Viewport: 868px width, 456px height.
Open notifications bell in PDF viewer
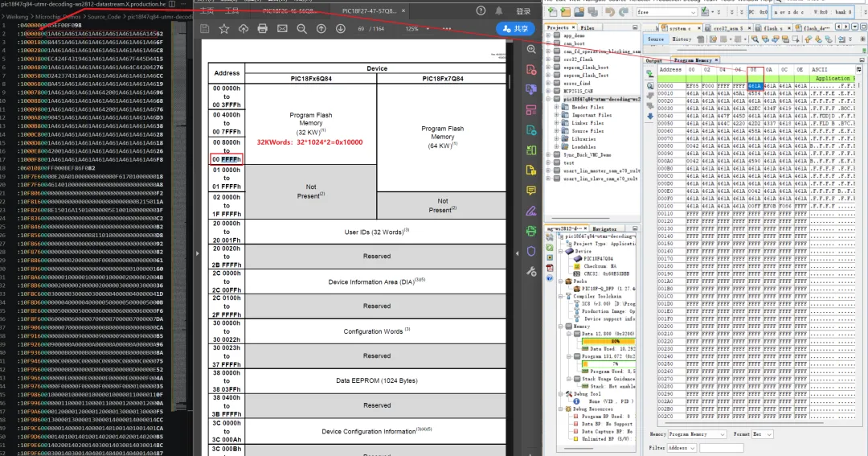coord(499,10)
